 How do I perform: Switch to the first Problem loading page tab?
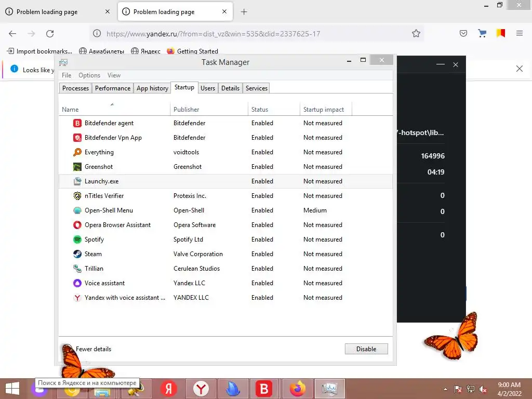(58, 12)
